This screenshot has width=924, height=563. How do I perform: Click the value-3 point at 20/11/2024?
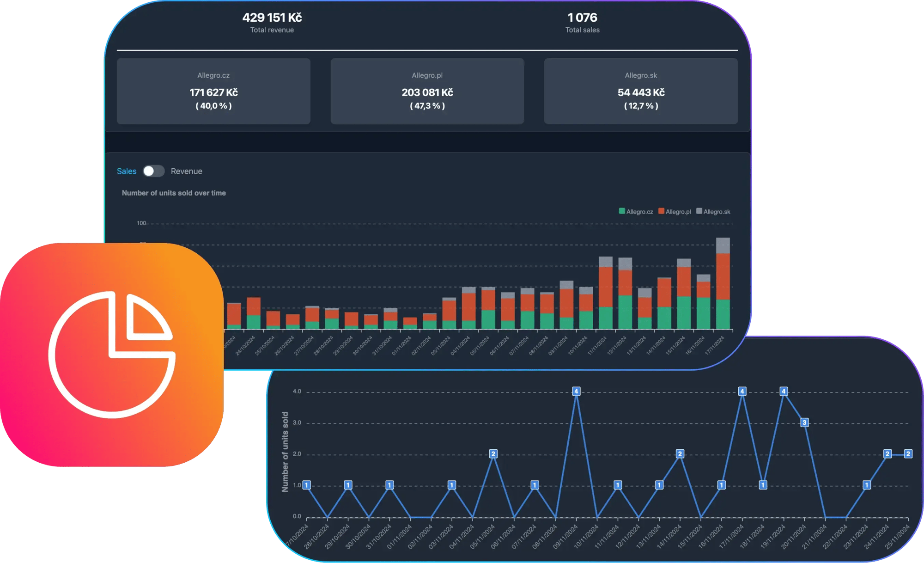click(804, 422)
